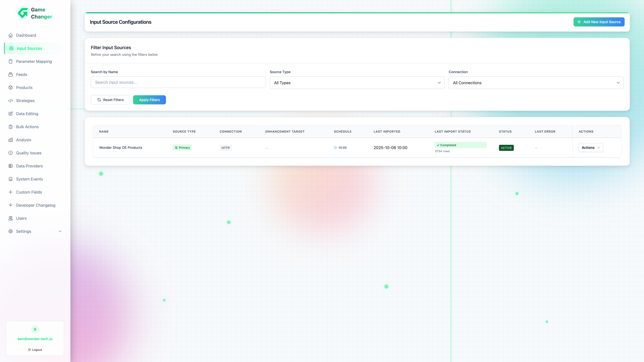Open Actions dropdown for Wonder Shop row
Image resolution: width=644 pixels, height=362 pixels.
pyautogui.click(x=591, y=148)
